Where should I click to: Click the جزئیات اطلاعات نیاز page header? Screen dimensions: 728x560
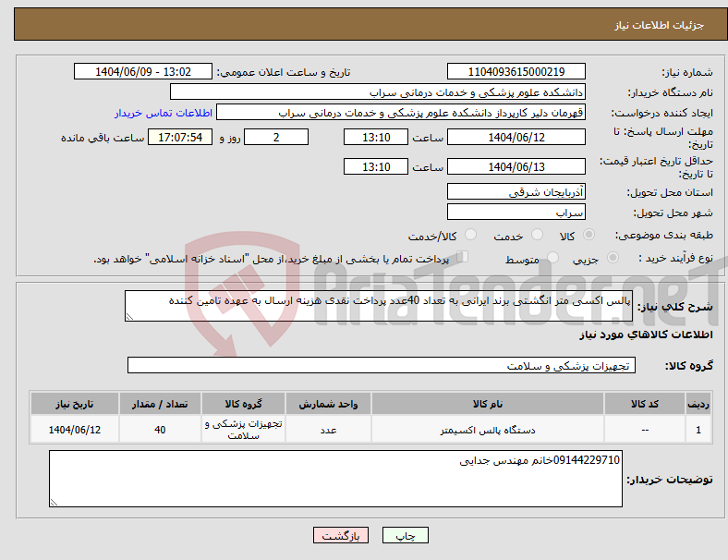pos(659,25)
